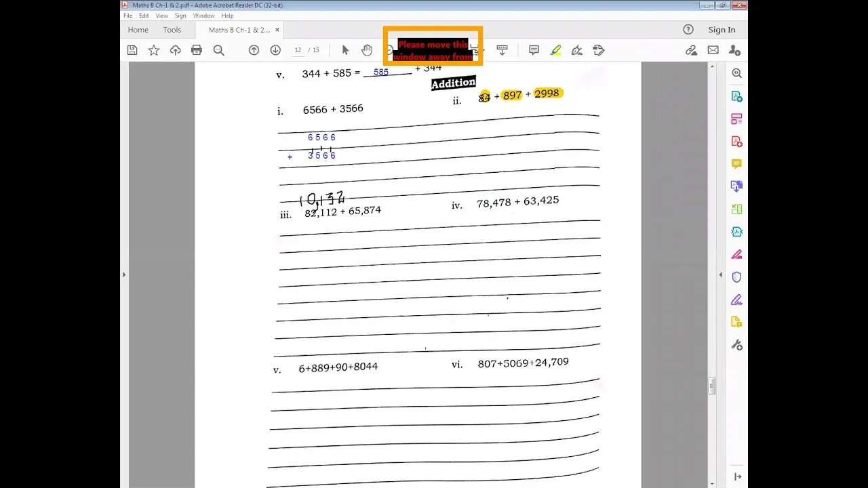
Task: Share a link to the file
Action: point(691,50)
